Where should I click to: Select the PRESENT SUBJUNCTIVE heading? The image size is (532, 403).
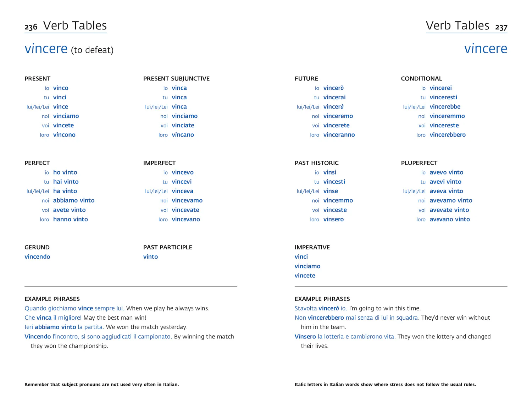tap(176, 78)
